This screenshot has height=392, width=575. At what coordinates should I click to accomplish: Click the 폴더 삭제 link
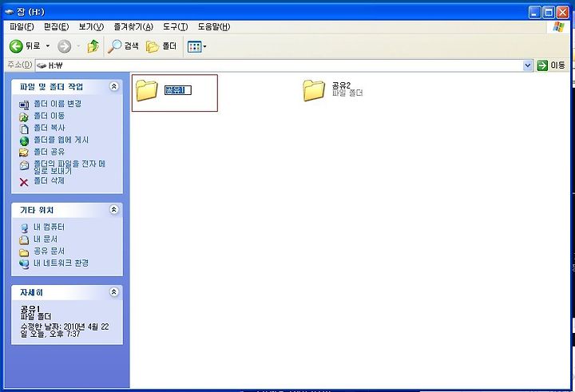coord(50,180)
